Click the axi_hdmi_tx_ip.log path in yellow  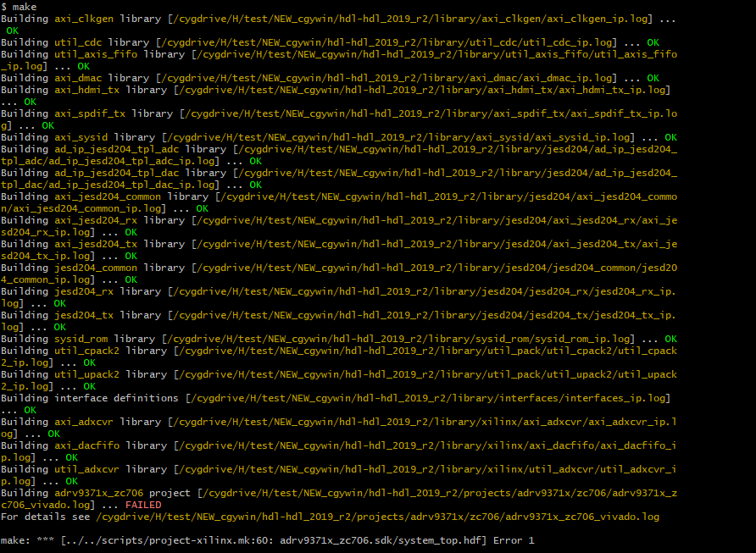[422, 90]
